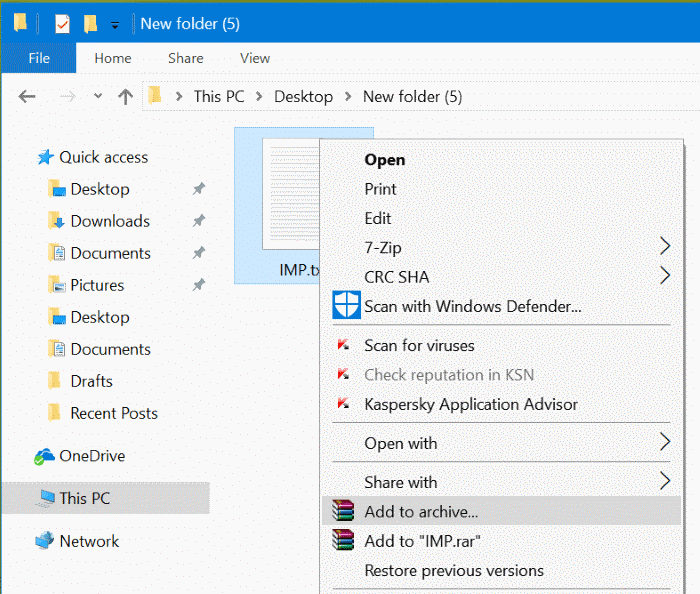Select Quick access in navigation pane
700x594 pixels.
[104, 157]
